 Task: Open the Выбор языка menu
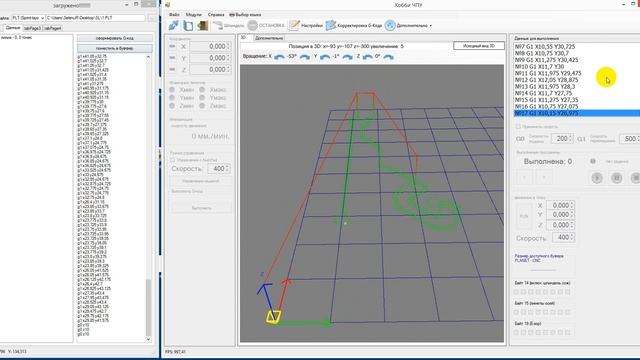pyautogui.click(x=245, y=14)
